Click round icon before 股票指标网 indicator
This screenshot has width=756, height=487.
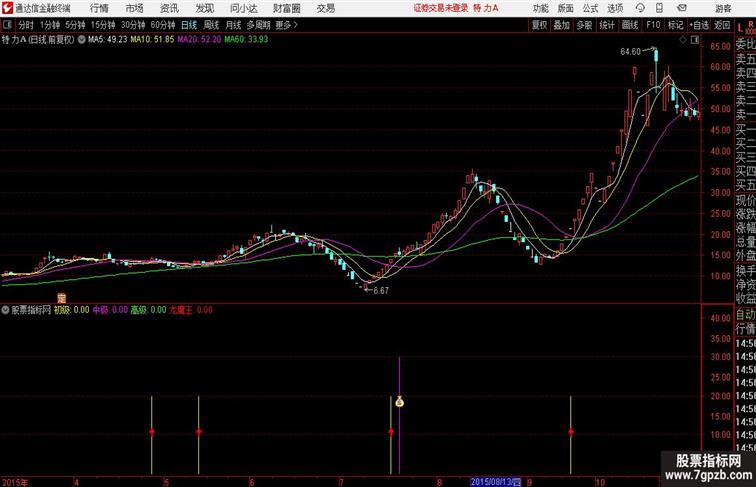click(5, 310)
